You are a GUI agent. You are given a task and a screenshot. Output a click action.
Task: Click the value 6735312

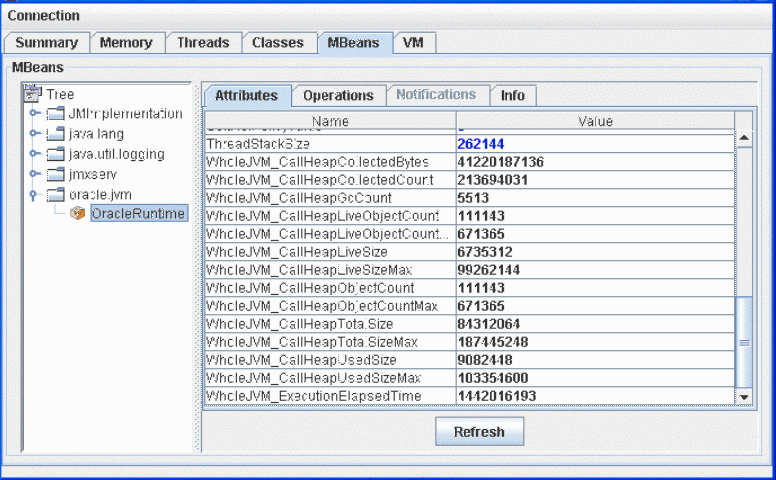tap(485, 252)
